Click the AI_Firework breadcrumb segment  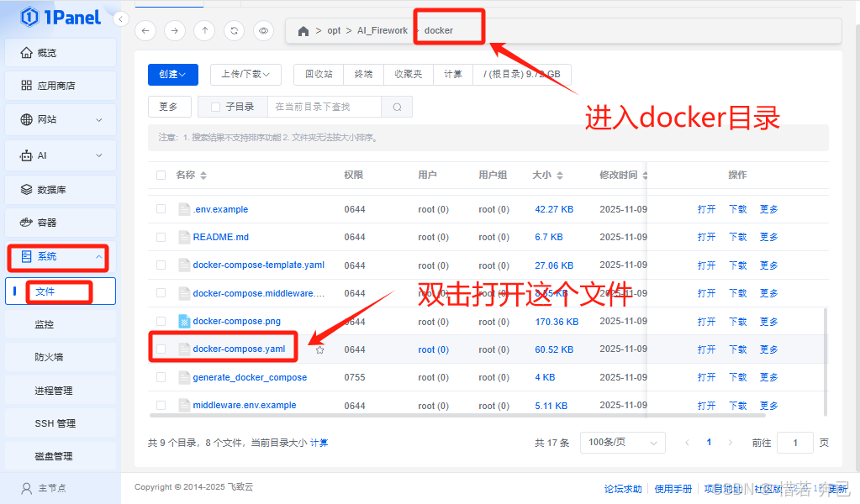coord(383,31)
